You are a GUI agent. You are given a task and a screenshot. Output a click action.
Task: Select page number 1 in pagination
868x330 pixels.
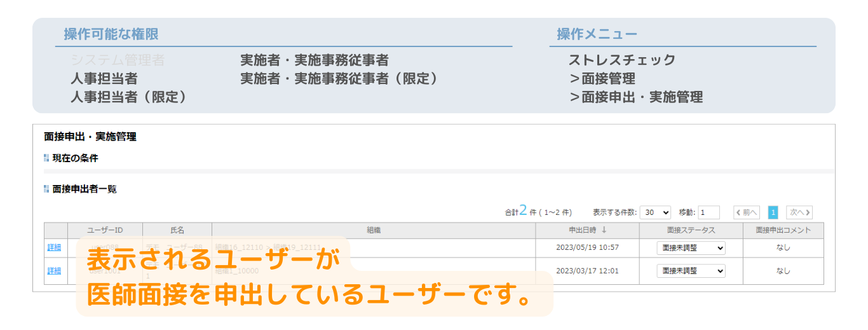tap(773, 213)
